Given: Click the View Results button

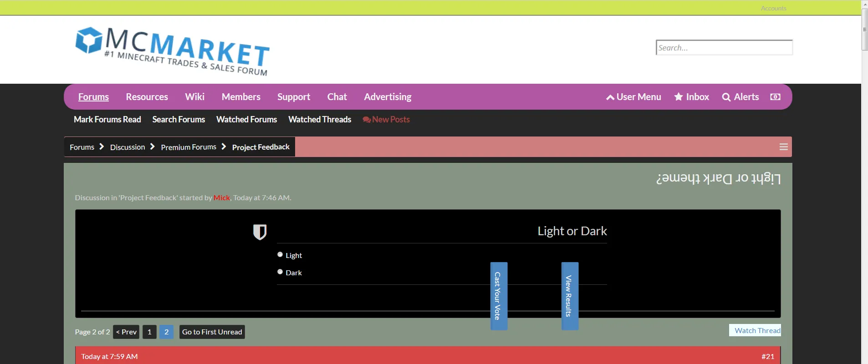Looking at the screenshot, I should pyautogui.click(x=570, y=296).
